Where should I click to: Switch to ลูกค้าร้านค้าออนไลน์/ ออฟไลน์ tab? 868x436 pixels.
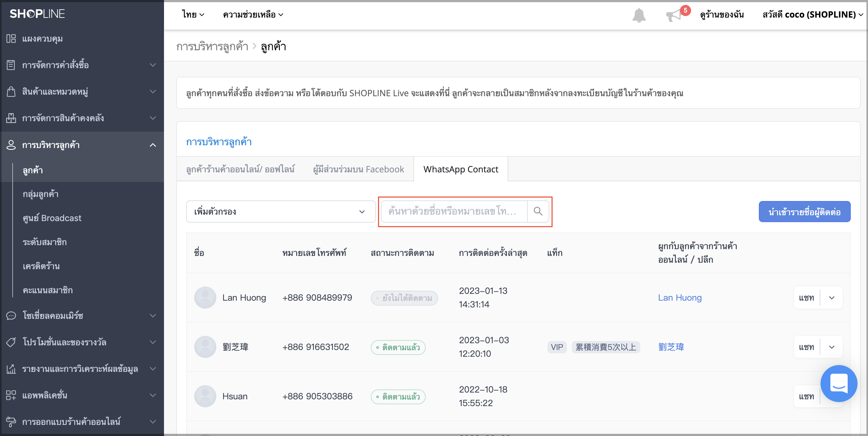[240, 169]
